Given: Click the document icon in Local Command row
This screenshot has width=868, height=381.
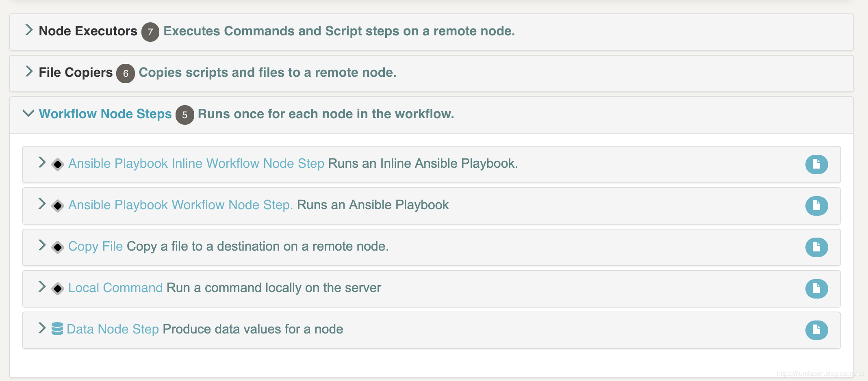Looking at the screenshot, I should [816, 289].
